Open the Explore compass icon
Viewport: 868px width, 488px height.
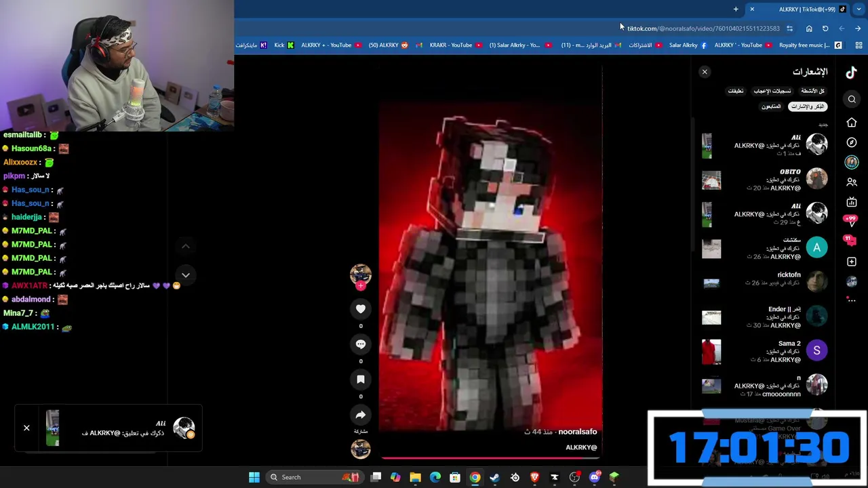[852, 142]
